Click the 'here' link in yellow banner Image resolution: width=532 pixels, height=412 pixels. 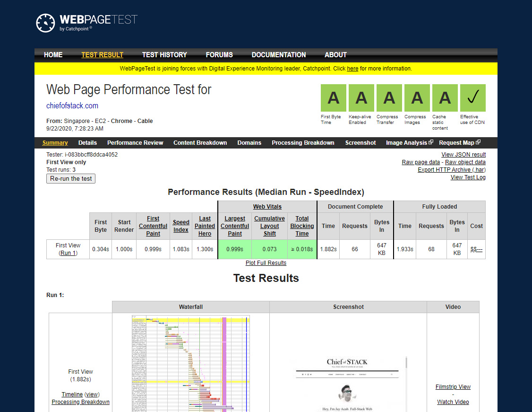click(352, 69)
